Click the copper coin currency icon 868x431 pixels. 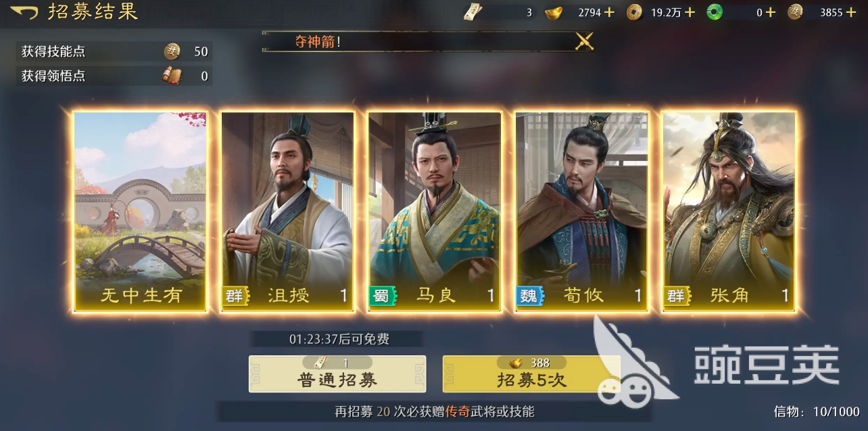634,12
